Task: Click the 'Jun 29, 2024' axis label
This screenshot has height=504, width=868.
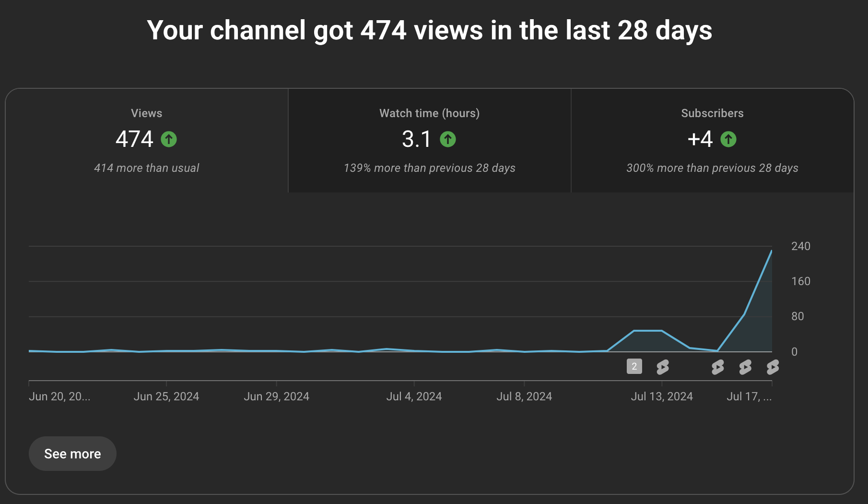Action: coord(277,396)
